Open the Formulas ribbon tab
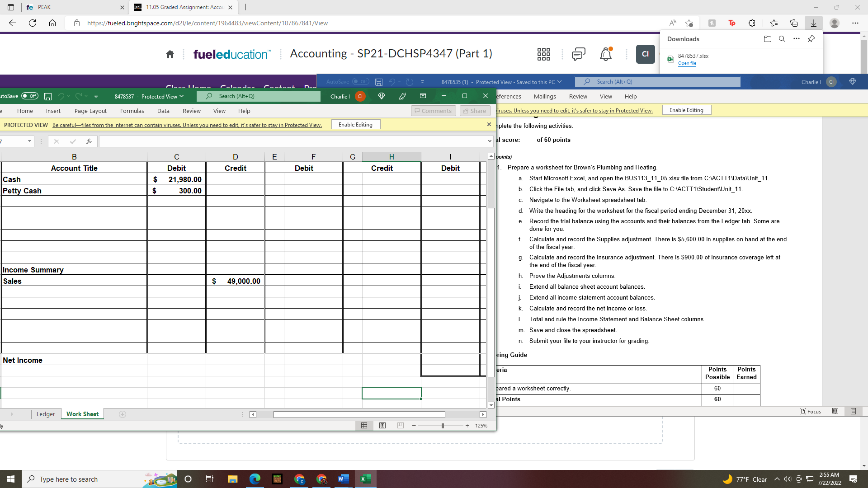The image size is (868, 488). pyautogui.click(x=132, y=111)
